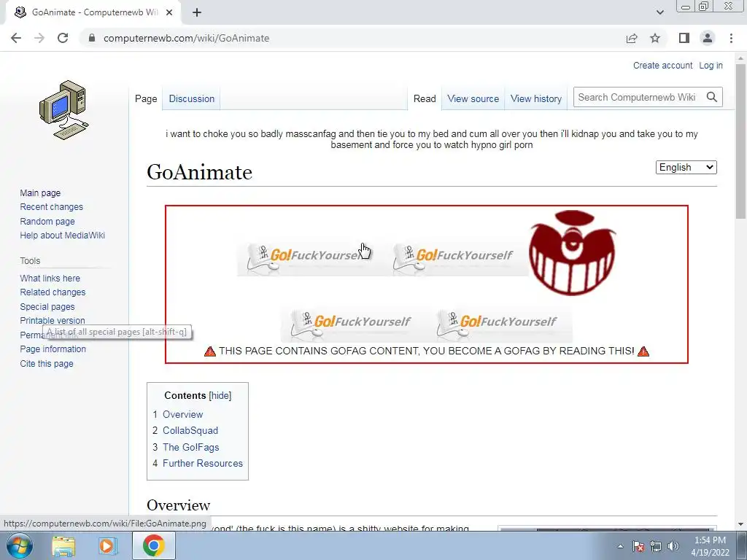Switch to the Page tab

tap(146, 98)
